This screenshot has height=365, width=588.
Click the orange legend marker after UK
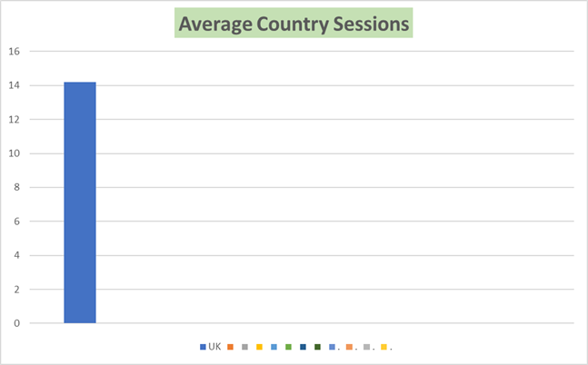pos(231,347)
